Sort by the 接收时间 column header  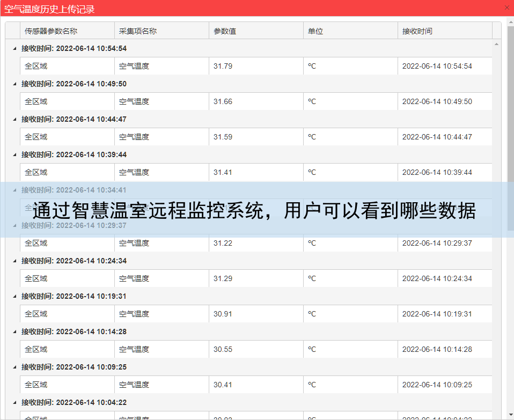click(x=445, y=31)
